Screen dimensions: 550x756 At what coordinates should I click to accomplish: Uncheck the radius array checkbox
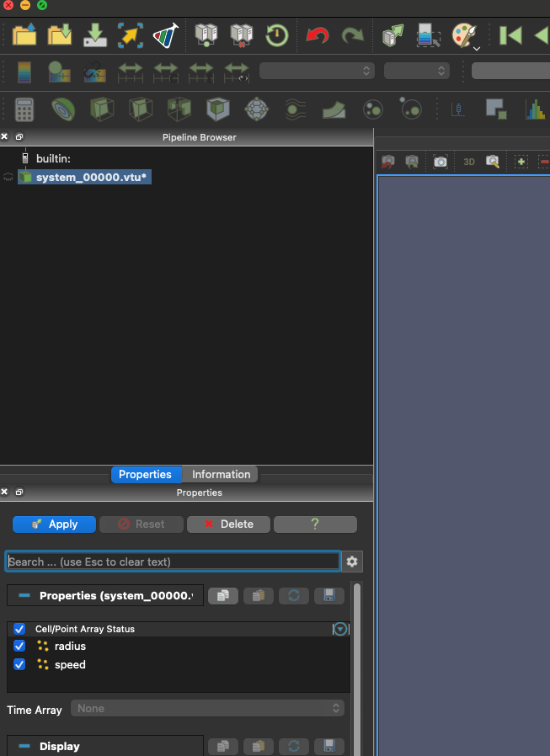click(19, 646)
